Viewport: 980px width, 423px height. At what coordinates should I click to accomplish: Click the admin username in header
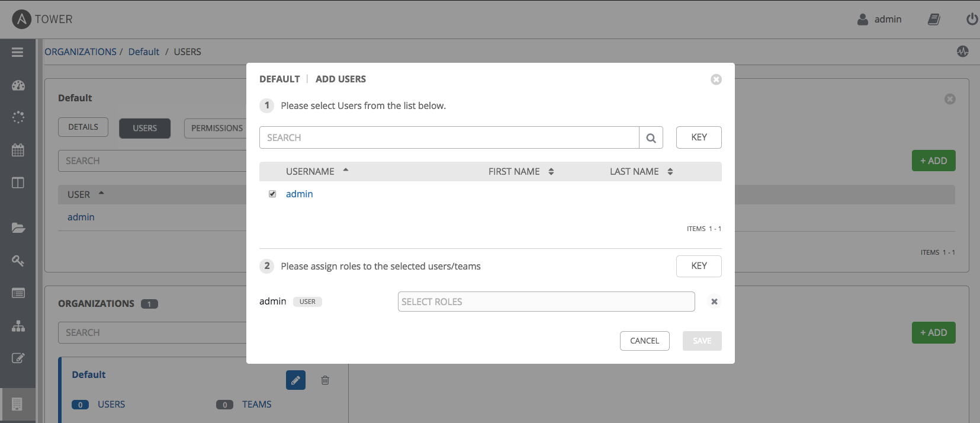pos(888,20)
